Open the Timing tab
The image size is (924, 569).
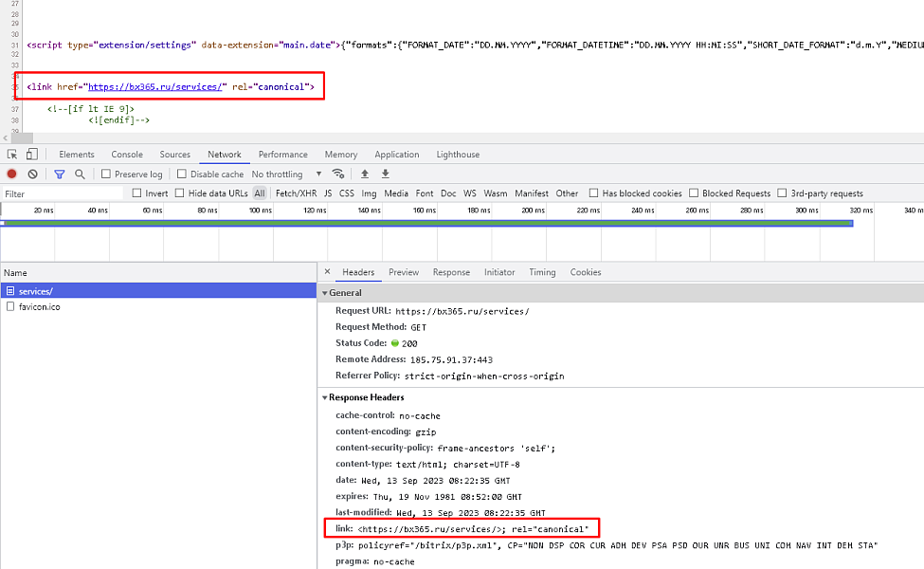(542, 272)
